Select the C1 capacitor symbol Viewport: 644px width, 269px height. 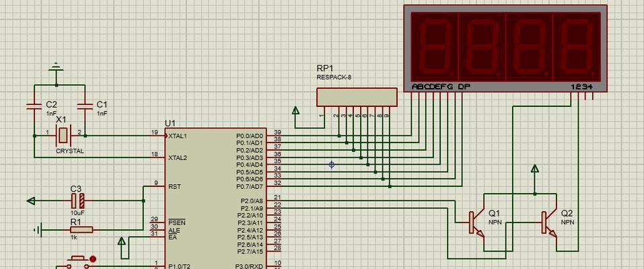(x=85, y=106)
